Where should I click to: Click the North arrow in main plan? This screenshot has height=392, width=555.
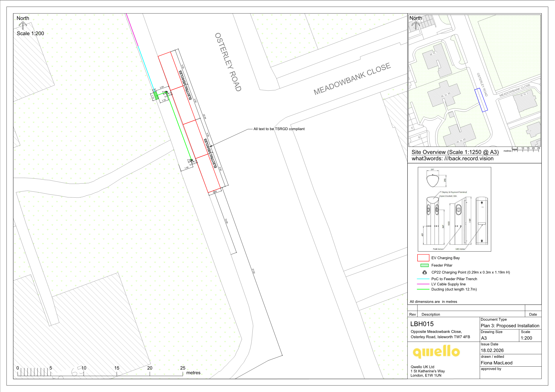[x=23, y=25]
